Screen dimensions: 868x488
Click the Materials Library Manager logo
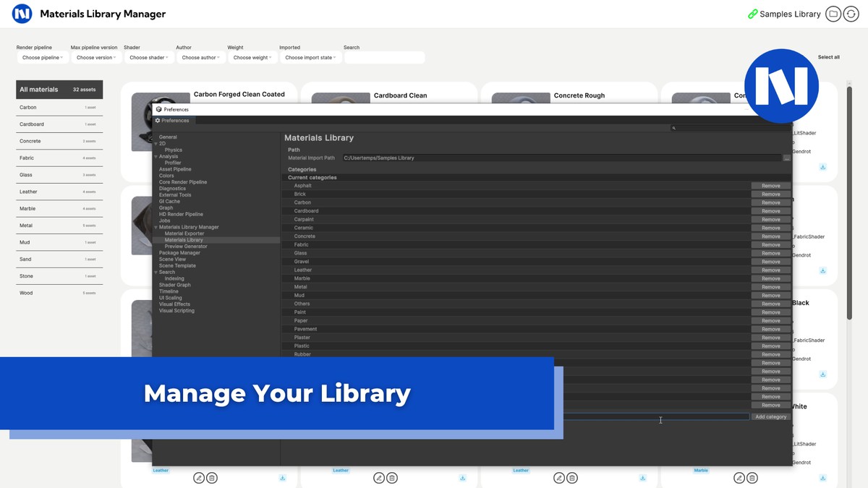tap(22, 14)
